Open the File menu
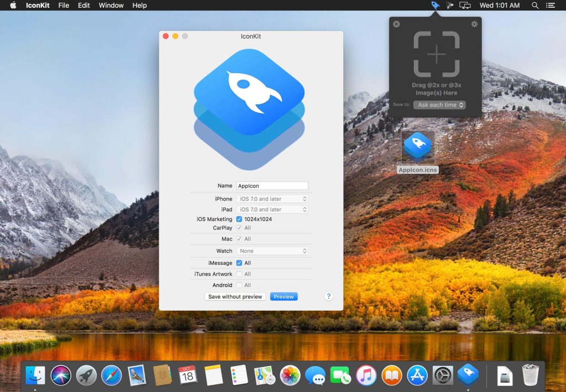The height and width of the screenshot is (392, 566). coord(64,6)
